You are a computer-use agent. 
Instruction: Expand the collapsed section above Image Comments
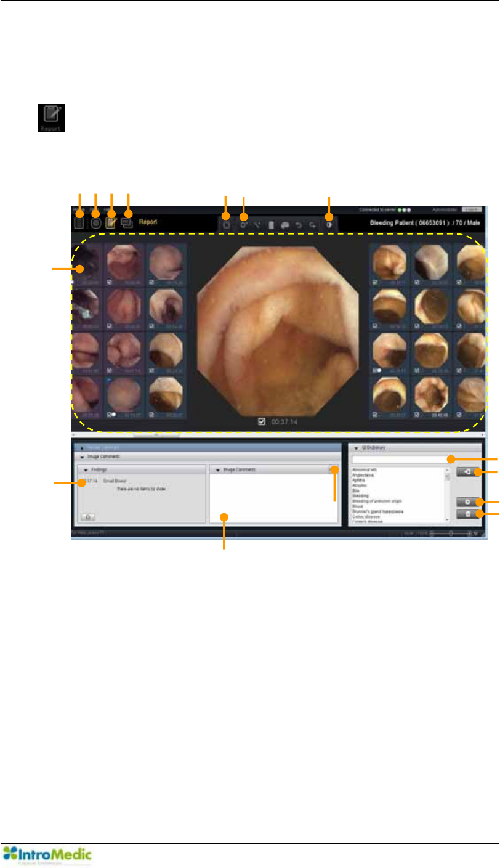point(82,448)
